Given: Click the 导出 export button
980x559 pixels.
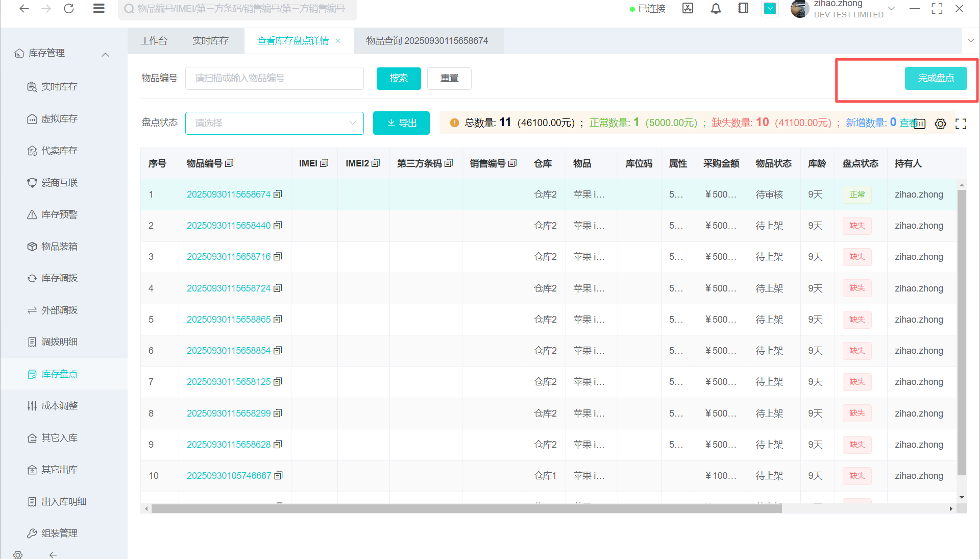Looking at the screenshot, I should pos(401,123).
